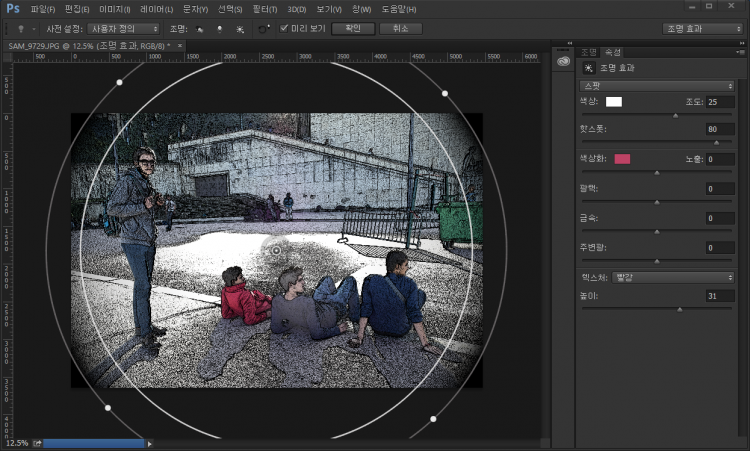The height and width of the screenshot is (451, 750).
Task: Open the 사전 설정 preset dropdown
Action: (123, 29)
